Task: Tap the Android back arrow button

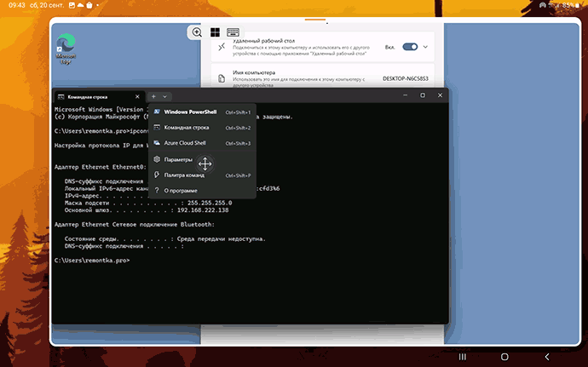Action: coord(547,356)
